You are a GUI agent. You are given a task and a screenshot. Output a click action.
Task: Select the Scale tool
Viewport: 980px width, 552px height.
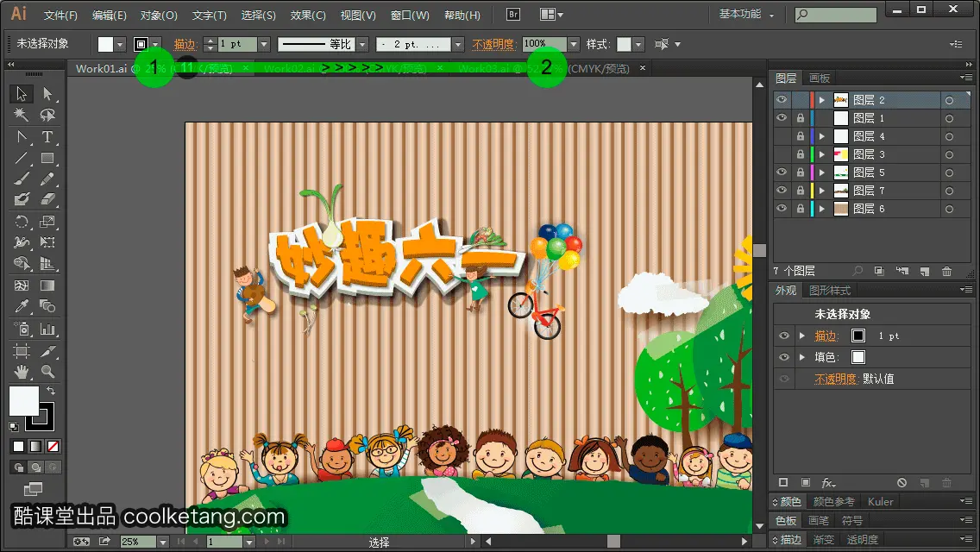pos(47,222)
